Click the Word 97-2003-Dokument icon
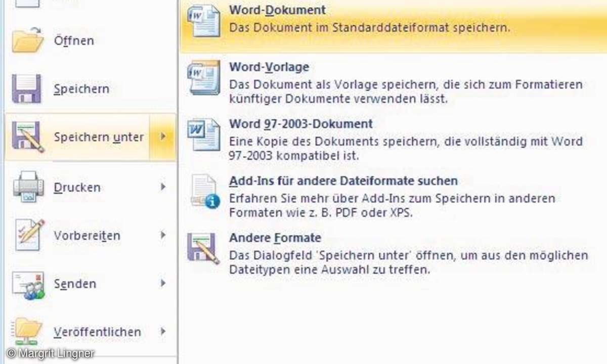607x364 pixels. click(x=204, y=134)
